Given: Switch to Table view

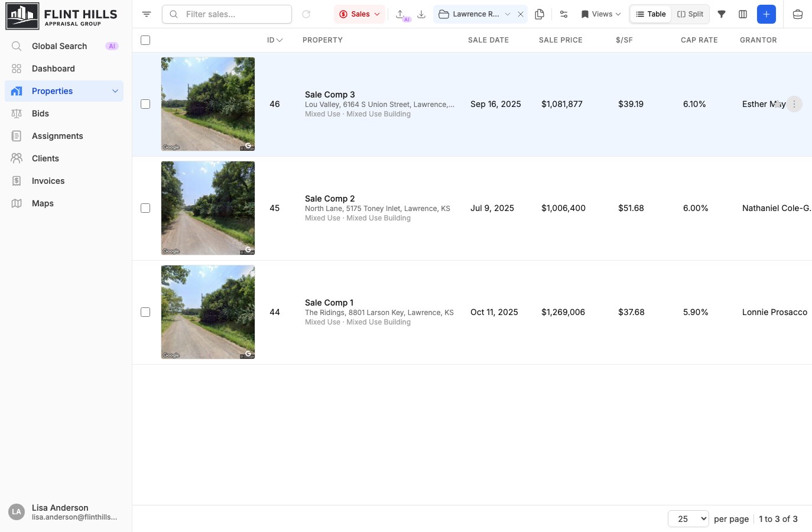Looking at the screenshot, I should coord(651,14).
